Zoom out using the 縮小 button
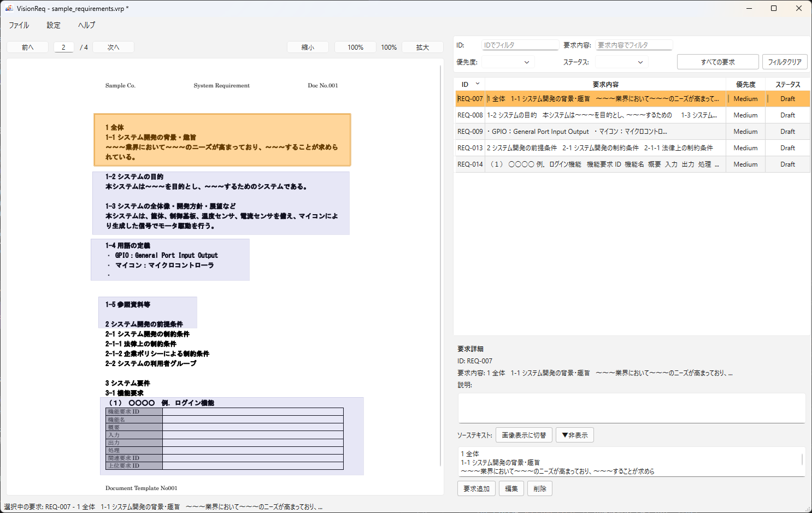This screenshot has width=812, height=513. (308, 47)
